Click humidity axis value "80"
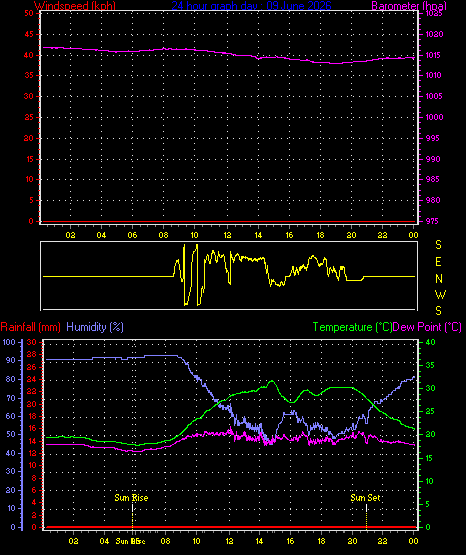466x555 pixels. [x=11, y=379]
